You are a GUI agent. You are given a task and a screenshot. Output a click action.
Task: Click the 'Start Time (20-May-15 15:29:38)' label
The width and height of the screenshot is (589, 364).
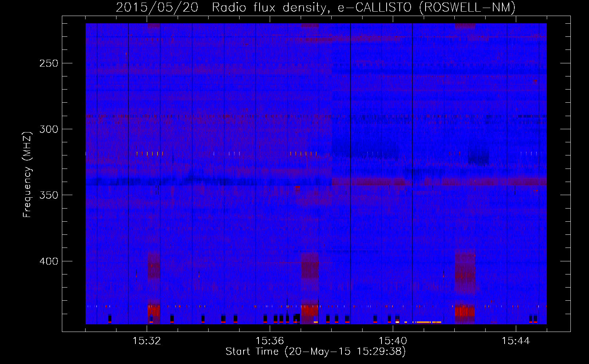(x=316, y=352)
